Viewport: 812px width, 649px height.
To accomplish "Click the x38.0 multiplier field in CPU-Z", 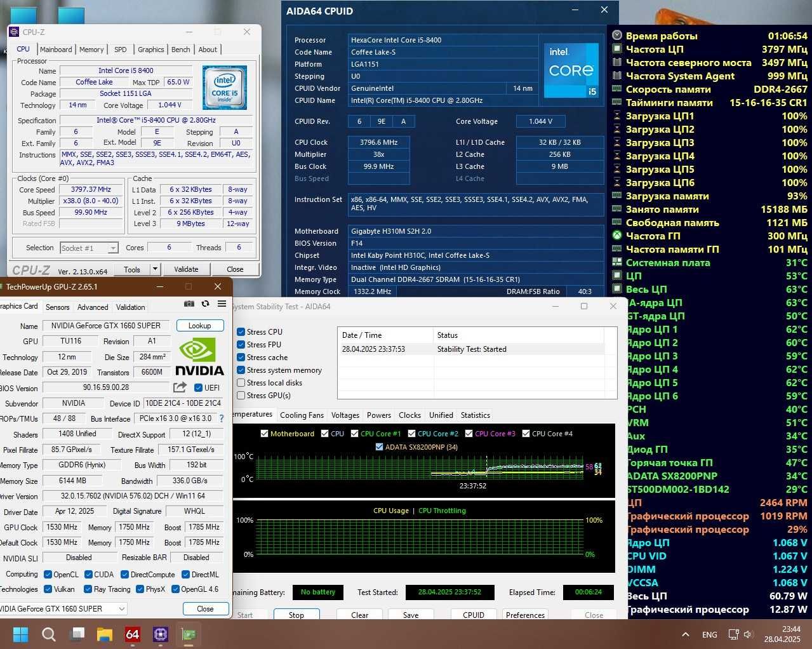I will click(91, 201).
